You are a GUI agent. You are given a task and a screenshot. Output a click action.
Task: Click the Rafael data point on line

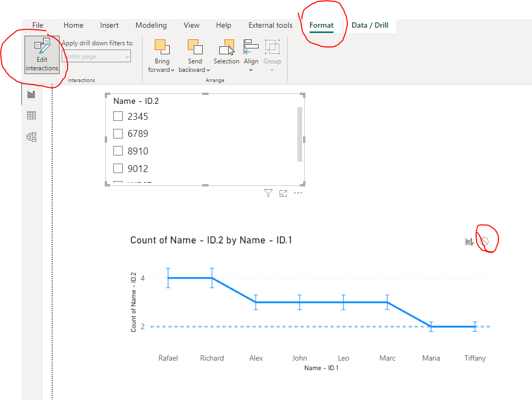(168, 277)
